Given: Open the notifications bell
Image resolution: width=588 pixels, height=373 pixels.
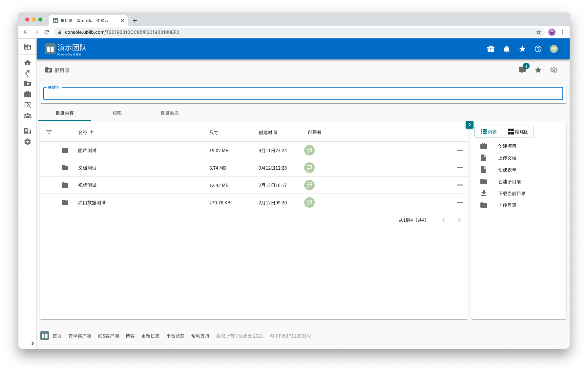Looking at the screenshot, I should pos(506,49).
